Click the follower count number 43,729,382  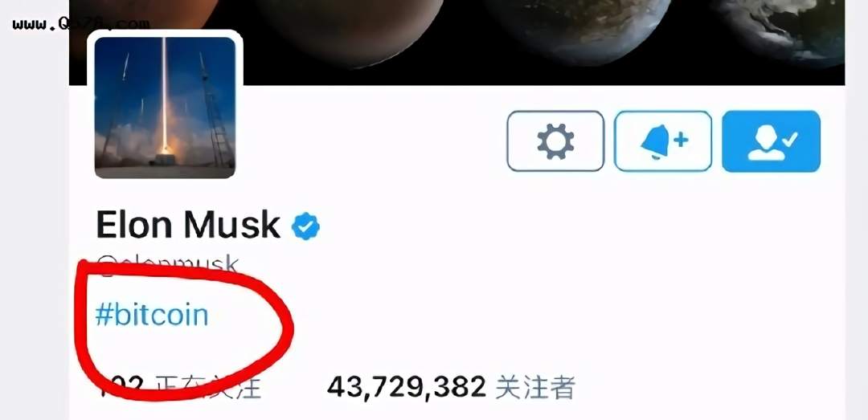[x=407, y=387]
